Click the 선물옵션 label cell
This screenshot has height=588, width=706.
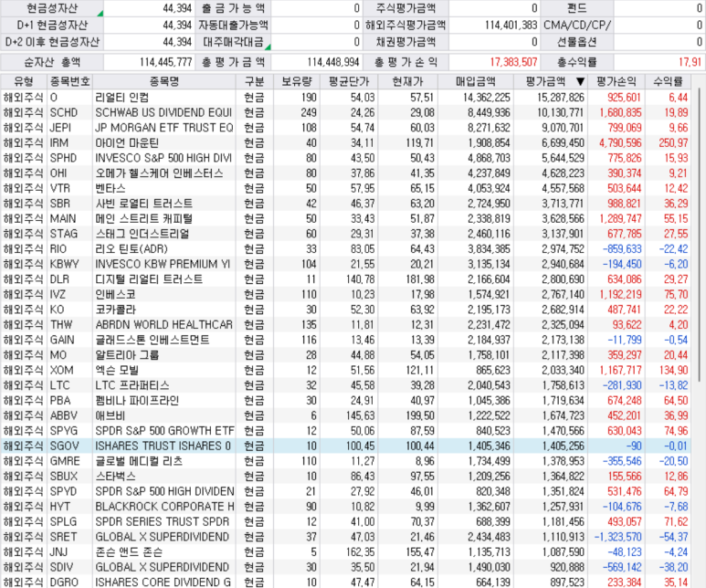[577, 42]
